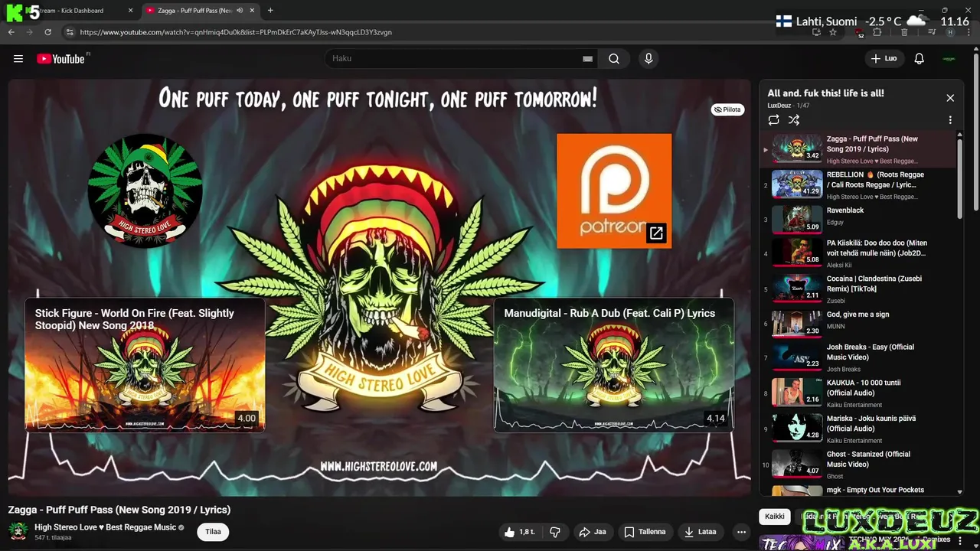This screenshot has width=980, height=551.
Task: Hide end screen cards with Piilota
Action: pyautogui.click(x=727, y=109)
